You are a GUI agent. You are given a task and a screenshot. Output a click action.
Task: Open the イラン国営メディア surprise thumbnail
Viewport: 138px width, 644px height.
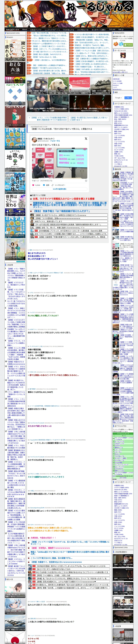[x=90, y=103]
